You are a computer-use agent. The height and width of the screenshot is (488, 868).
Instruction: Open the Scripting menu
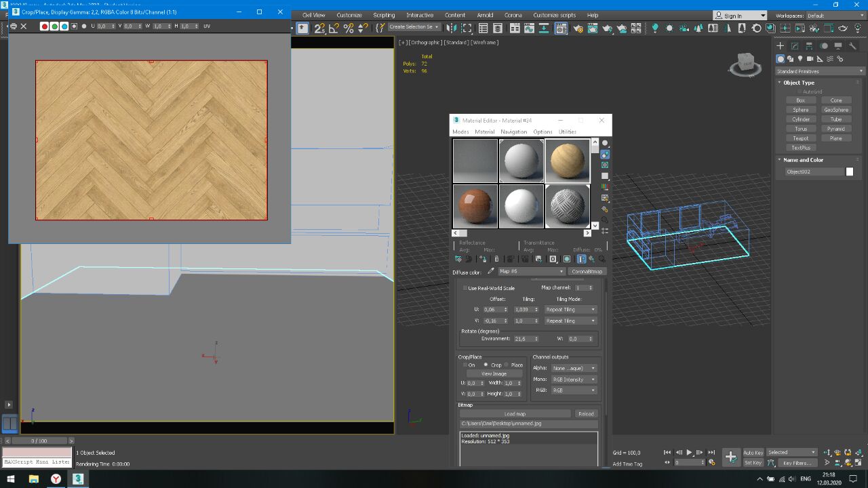(x=384, y=15)
